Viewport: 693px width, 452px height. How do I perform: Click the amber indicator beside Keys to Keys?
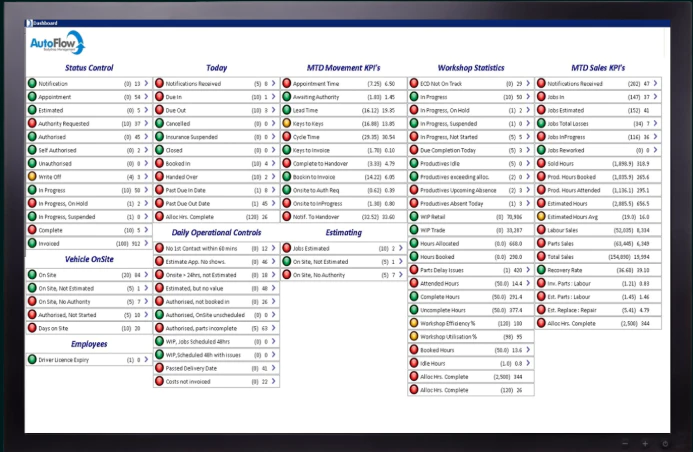pos(286,123)
